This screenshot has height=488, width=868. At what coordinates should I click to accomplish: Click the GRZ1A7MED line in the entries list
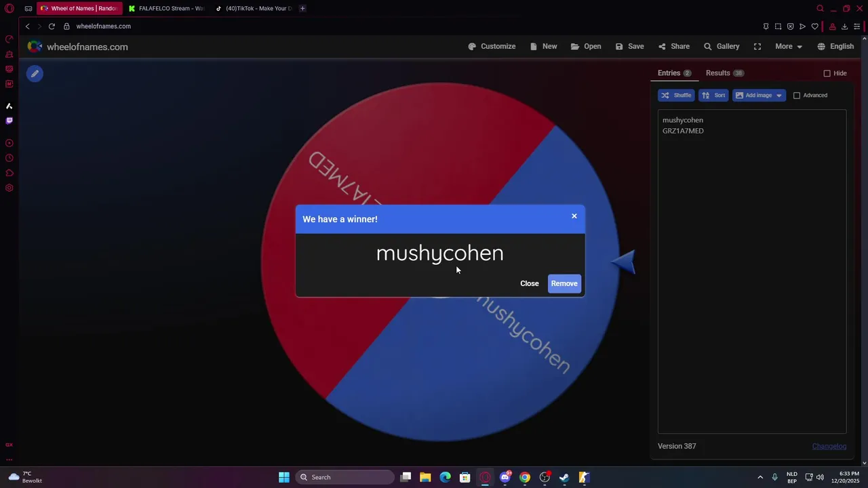pos(683,131)
